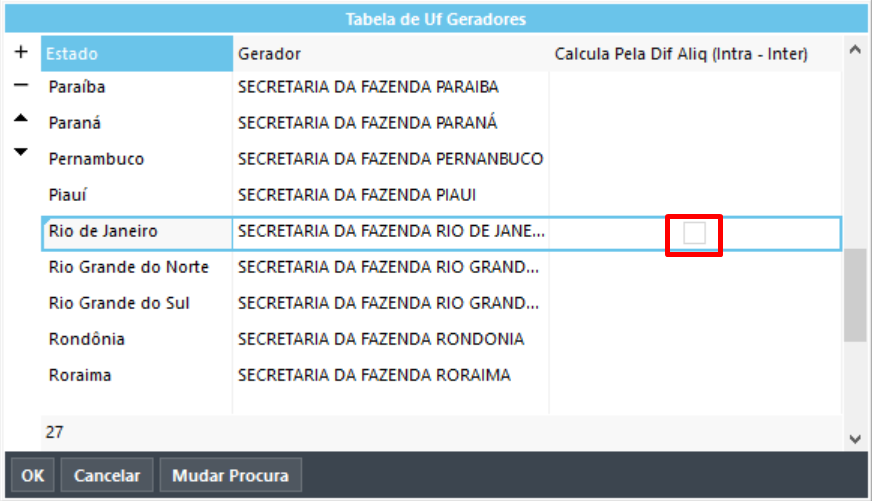Click the vertical scrollbar thumb
Image resolution: width=872 pixels, height=501 pixels.
855,295
